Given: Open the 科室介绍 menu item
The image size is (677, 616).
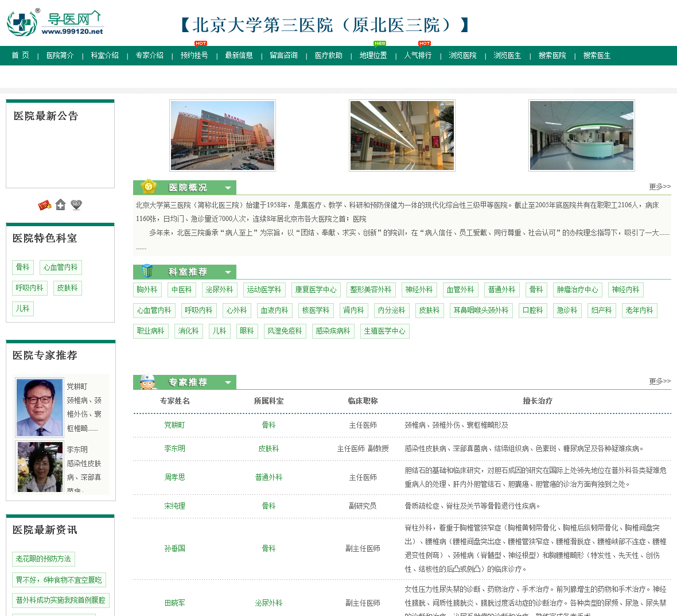Looking at the screenshot, I should pyautogui.click(x=105, y=55).
